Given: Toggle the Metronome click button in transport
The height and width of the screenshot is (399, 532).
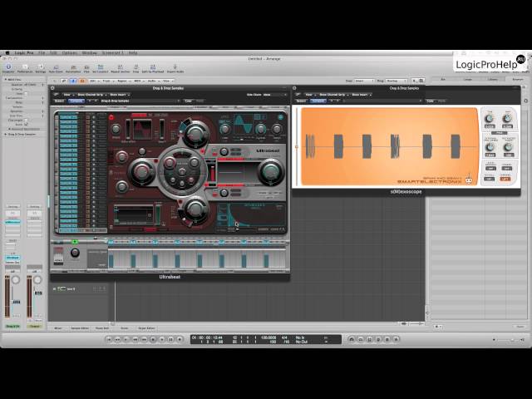Looking at the screenshot, I should click(x=396, y=339).
